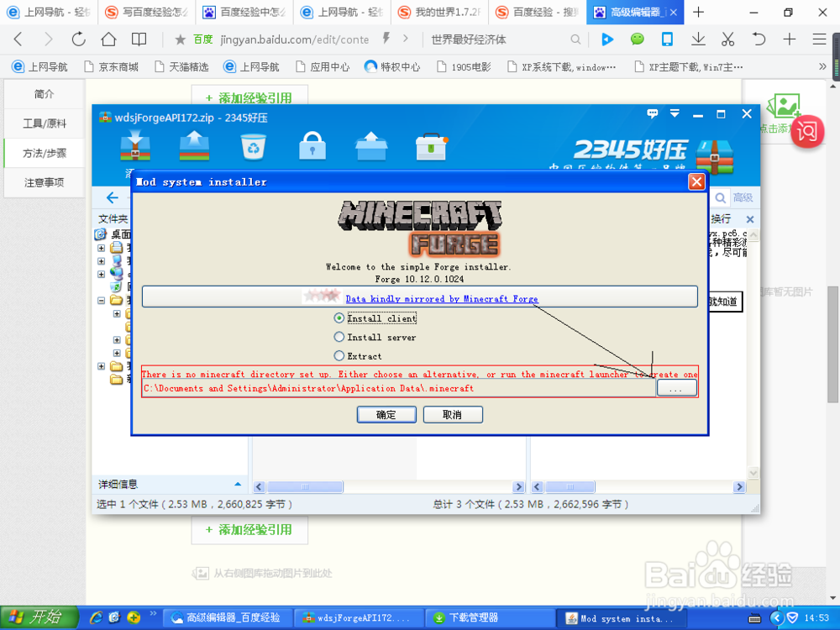The image size is (840, 630).
Task: Expand the third tree node with network icon
Action: pyautogui.click(x=102, y=274)
